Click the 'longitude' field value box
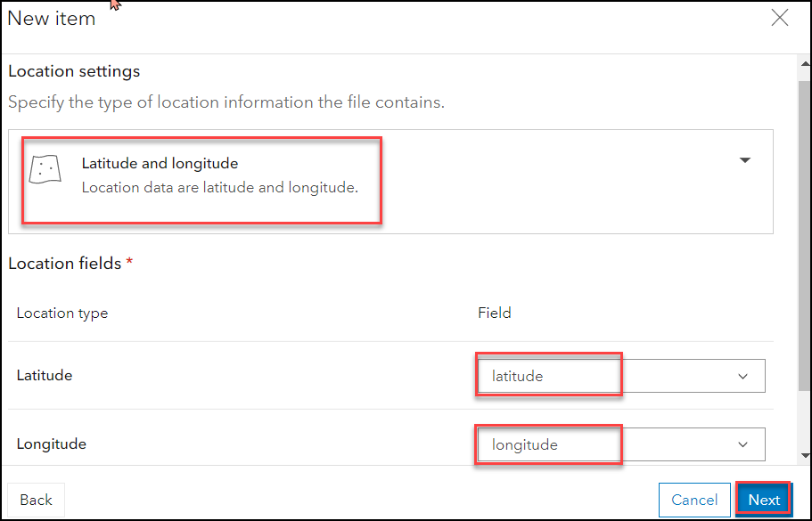 pos(547,444)
